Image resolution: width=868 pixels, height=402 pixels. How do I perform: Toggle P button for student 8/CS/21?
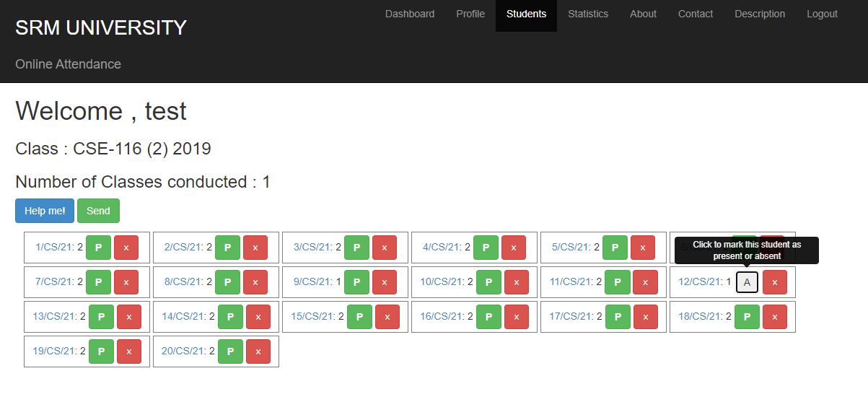pyautogui.click(x=227, y=282)
